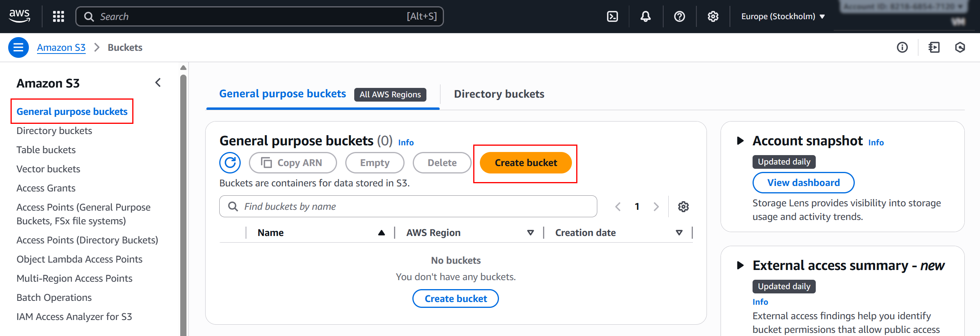Expand External access summary section
Screen dimensions: 980x336
click(x=740, y=265)
